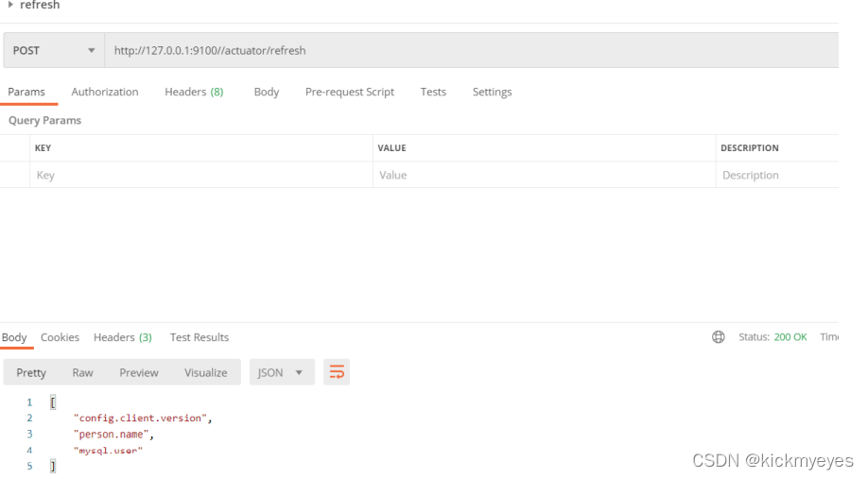The image size is (868, 479).
Task: Open the Authorization tab
Action: 105,92
